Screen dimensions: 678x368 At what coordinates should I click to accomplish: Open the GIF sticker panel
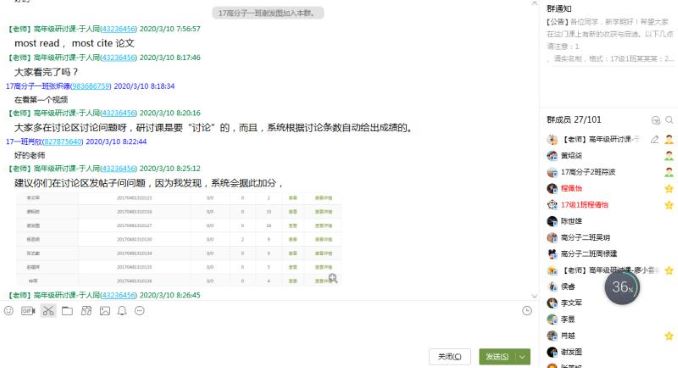tap(28, 310)
